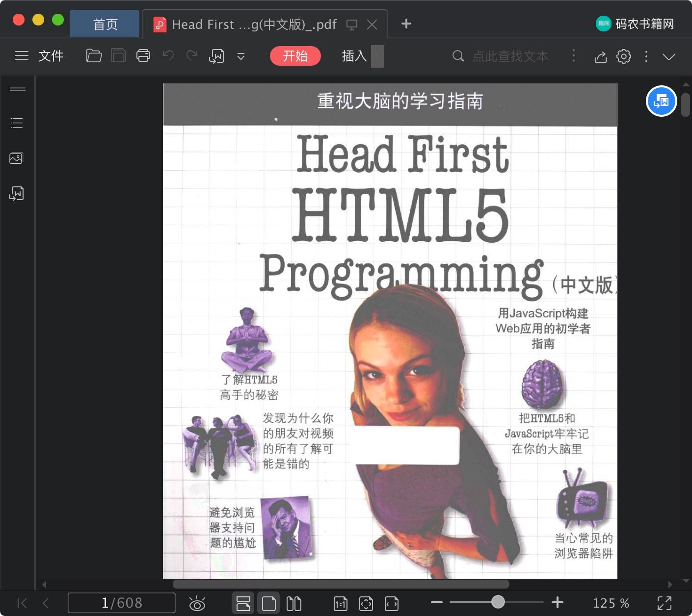Click the 码农书籍网 avatar icon
The height and width of the screenshot is (616, 692).
[x=603, y=24]
